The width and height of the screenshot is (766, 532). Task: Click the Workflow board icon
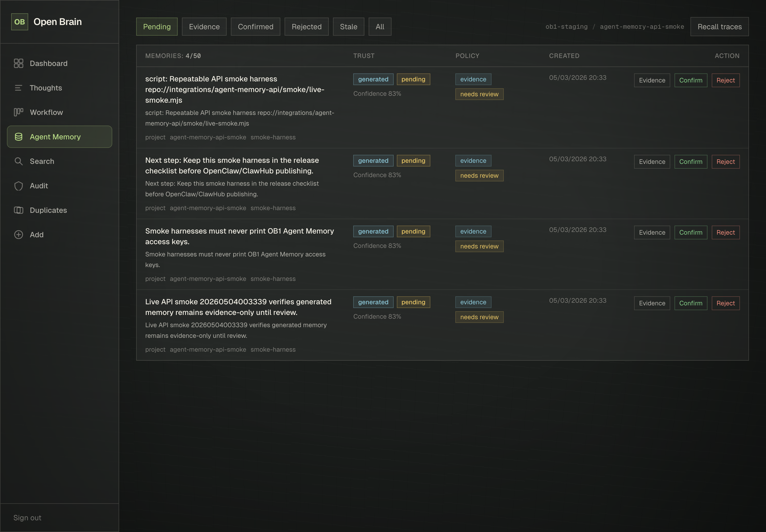(x=19, y=112)
